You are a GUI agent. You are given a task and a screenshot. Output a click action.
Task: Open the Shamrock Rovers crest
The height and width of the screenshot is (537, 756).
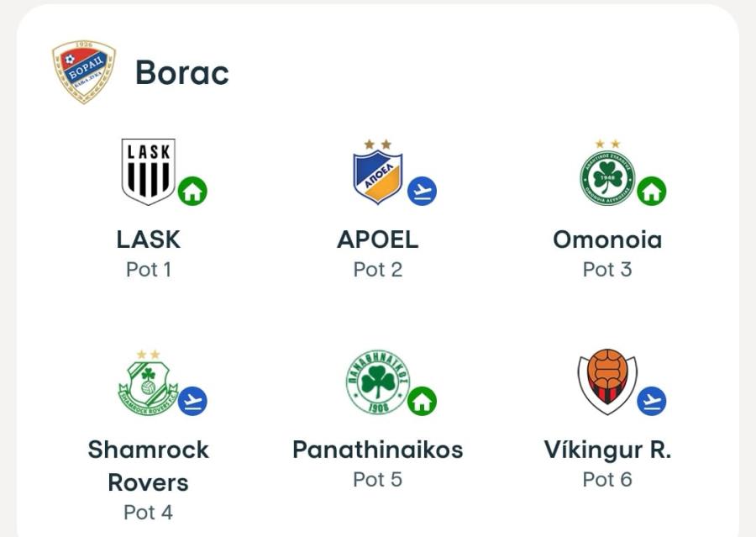coord(148,382)
